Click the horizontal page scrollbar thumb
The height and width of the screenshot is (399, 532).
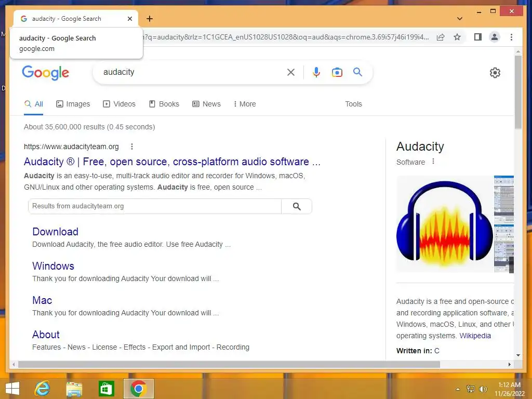click(229, 364)
